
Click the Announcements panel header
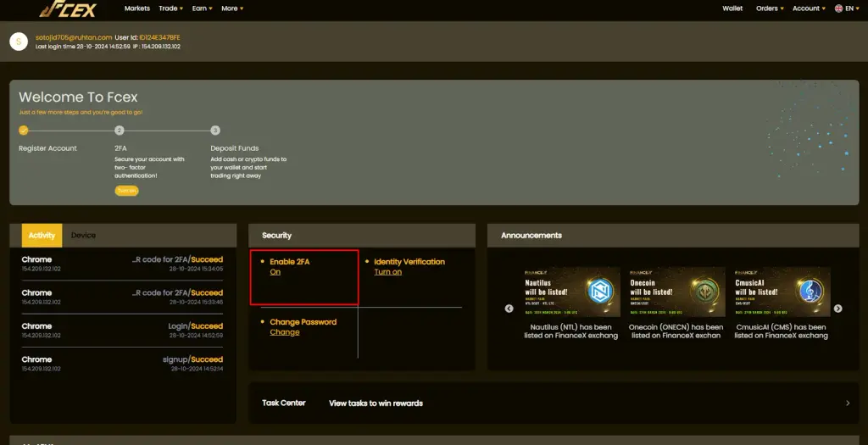tap(673, 236)
